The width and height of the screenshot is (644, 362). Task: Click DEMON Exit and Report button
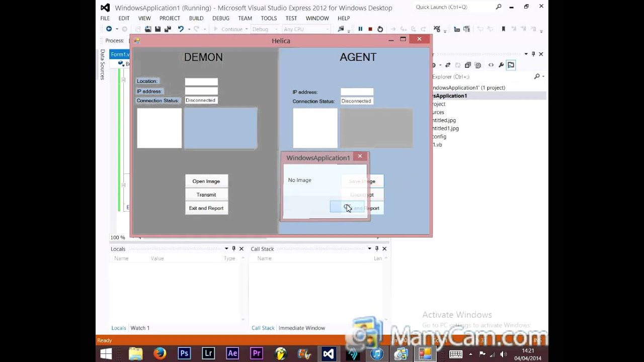tap(206, 208)
